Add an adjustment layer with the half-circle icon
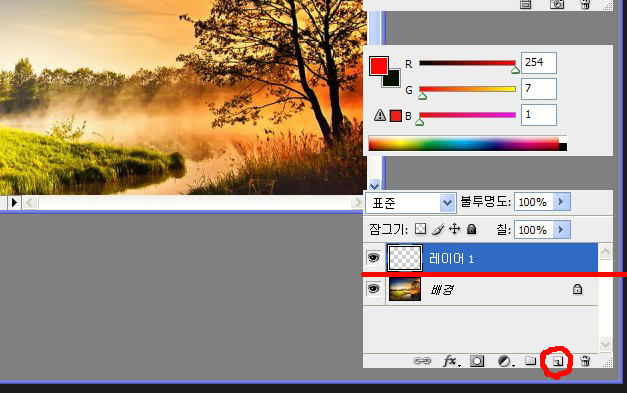The height and width of the screenshot is (393, 627). (505, 361)
